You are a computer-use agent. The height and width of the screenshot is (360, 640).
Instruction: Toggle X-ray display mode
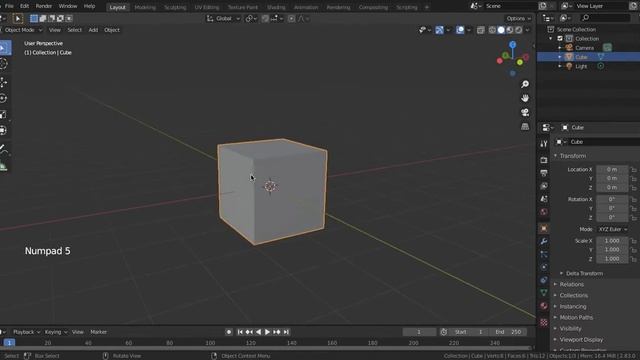click(481, 30)
